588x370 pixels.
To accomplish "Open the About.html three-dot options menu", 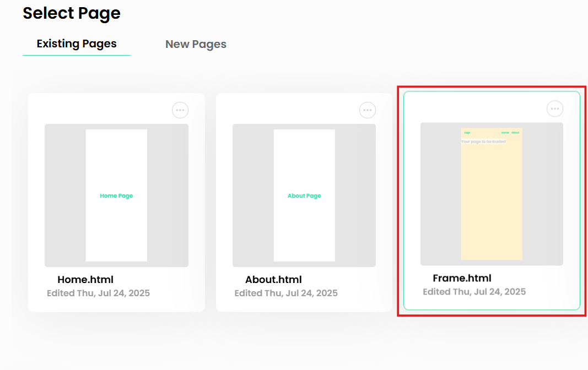I will [x=368, y=110].
